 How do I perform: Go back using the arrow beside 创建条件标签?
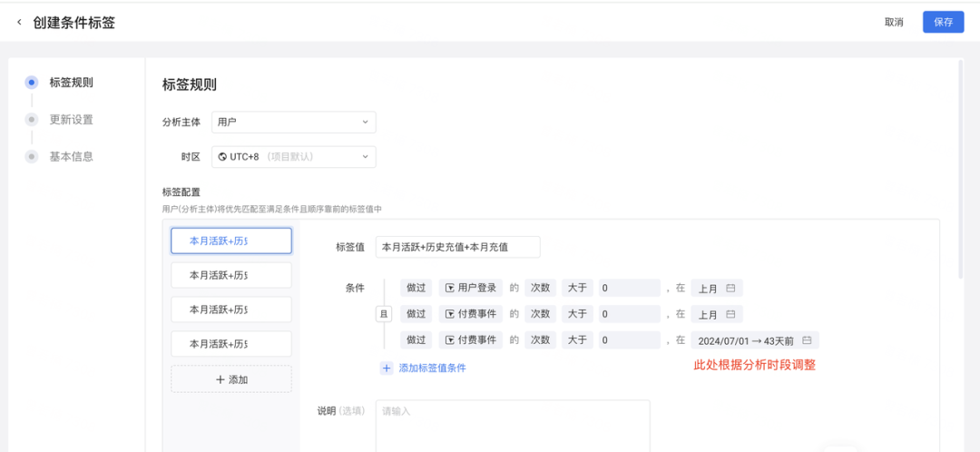point(19,23)
